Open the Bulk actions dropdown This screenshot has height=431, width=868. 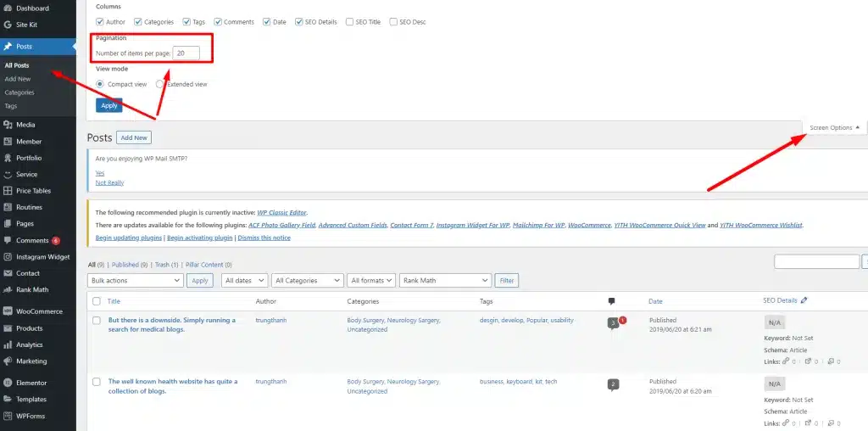135,280
